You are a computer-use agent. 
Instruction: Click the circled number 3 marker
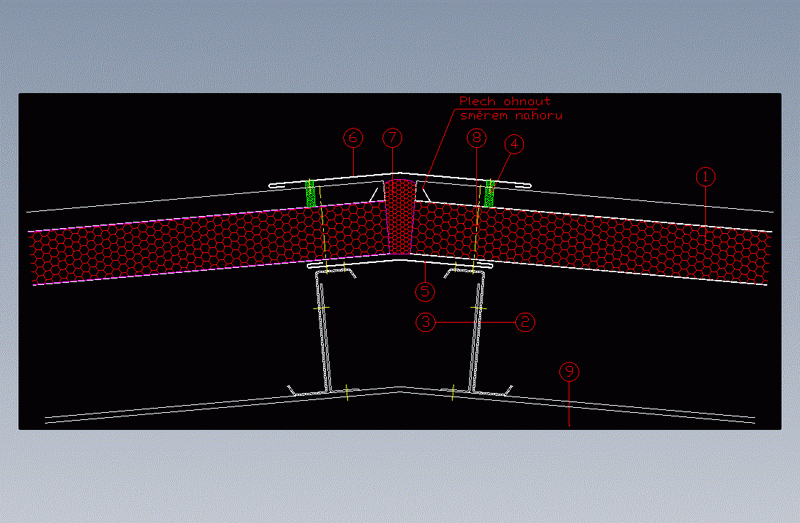(427, 322)
